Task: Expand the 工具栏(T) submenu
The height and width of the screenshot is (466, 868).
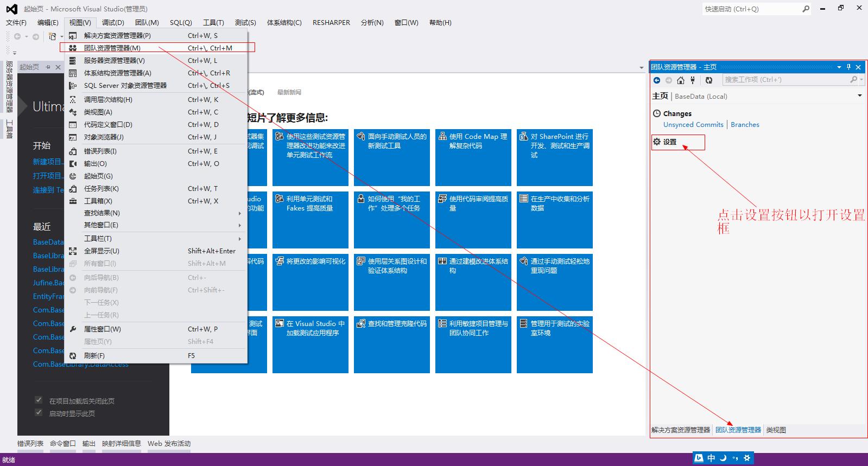Action: pyautogui.click(x=239, y=239)
